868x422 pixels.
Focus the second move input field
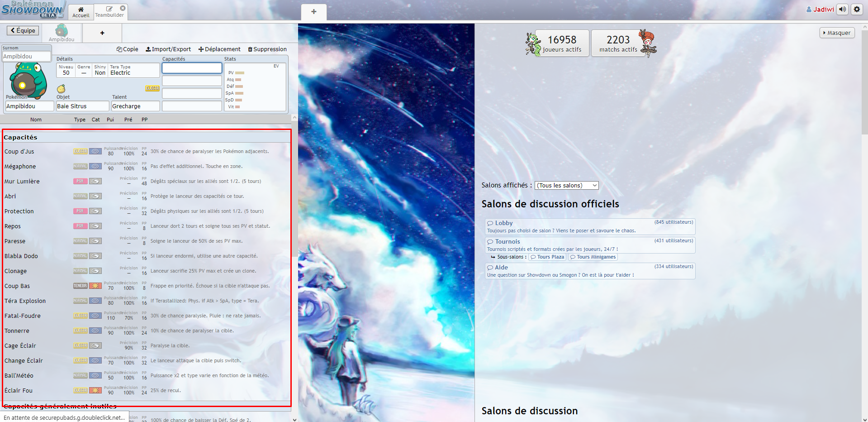point(192,81)
